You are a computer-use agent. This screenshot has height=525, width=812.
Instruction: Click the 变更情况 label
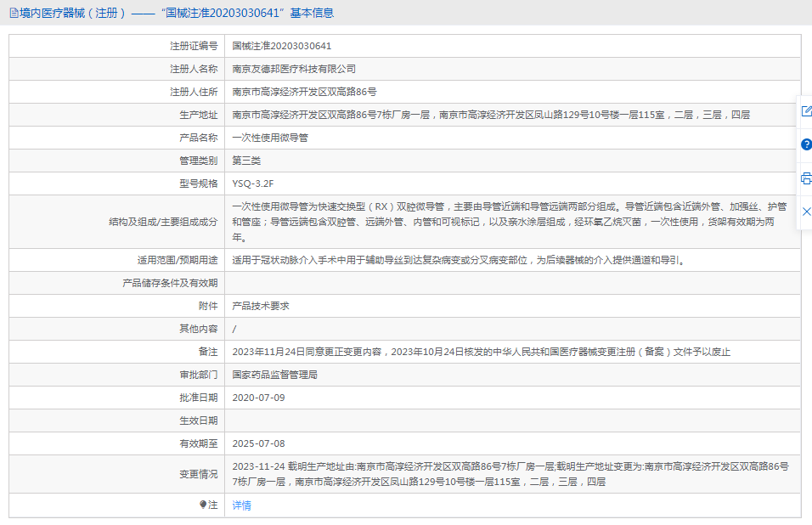point(199,474)
